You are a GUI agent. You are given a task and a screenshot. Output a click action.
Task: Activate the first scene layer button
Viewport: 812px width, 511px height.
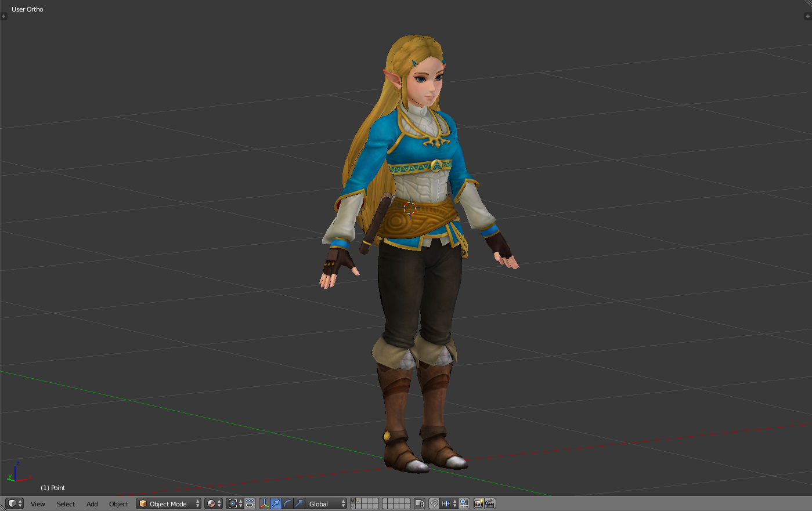(353, 501)
